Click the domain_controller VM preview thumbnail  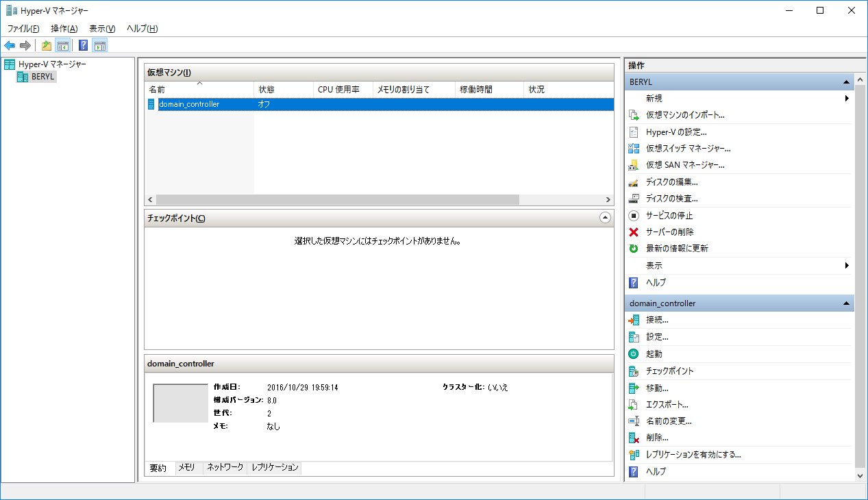[x=180, y=403]
